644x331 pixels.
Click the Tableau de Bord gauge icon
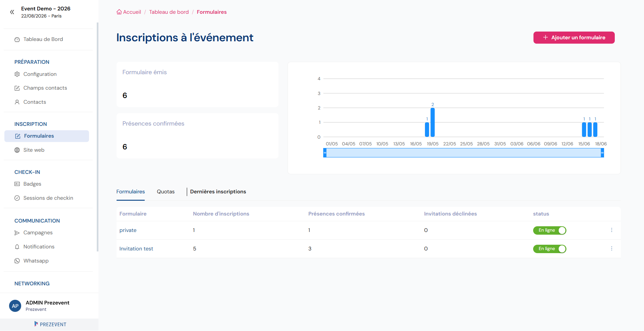click(x=17, y=40)
